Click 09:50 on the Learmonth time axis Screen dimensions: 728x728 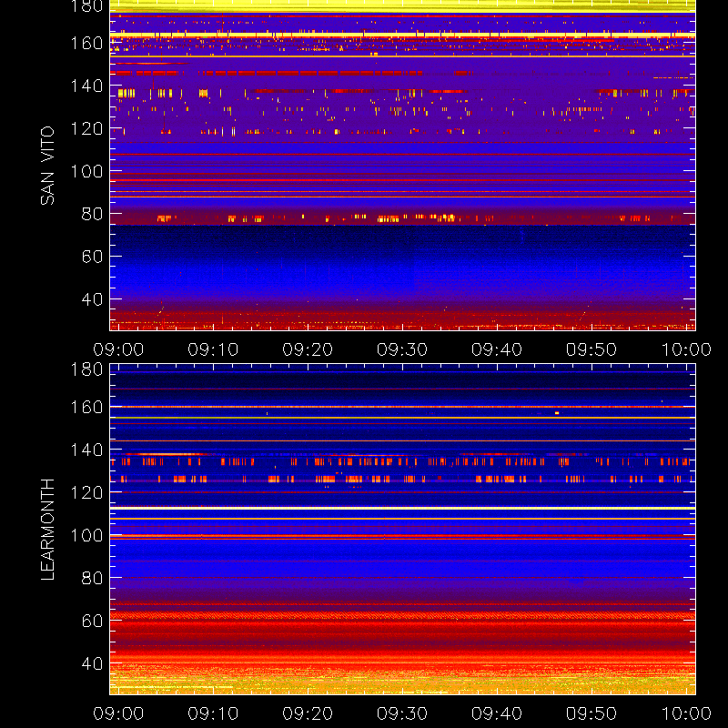coord(591,713)
